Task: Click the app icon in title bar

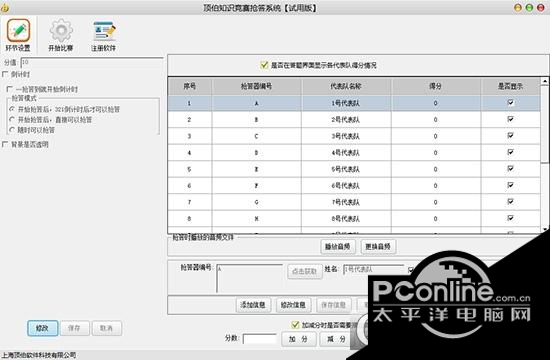Action: (x=4, y=7)
